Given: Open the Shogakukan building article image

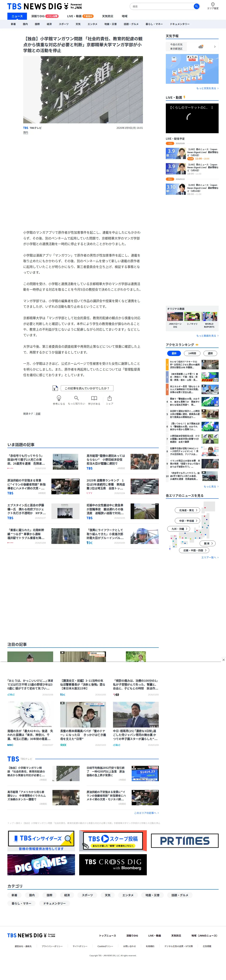Looking at the screenshot, I should [83, 89].
